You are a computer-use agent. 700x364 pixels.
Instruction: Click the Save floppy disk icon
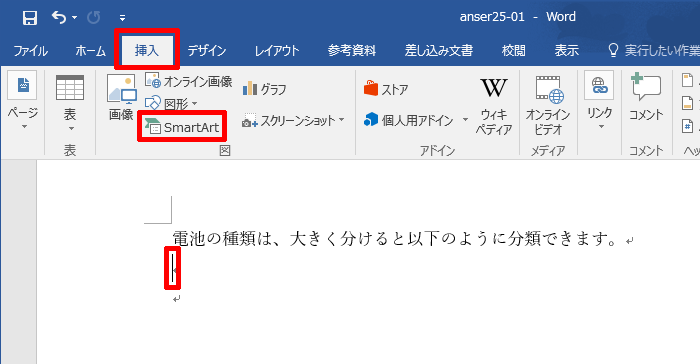(29, 18)
